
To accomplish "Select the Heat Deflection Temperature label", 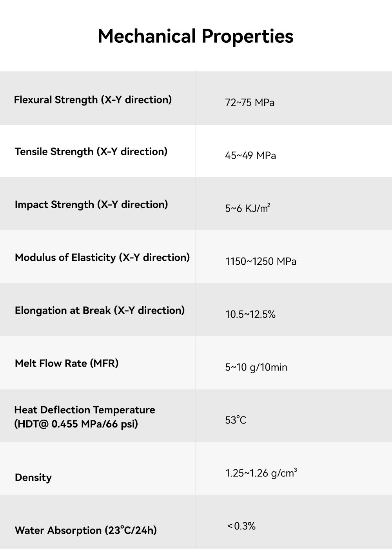I will [x=85, y=410].
